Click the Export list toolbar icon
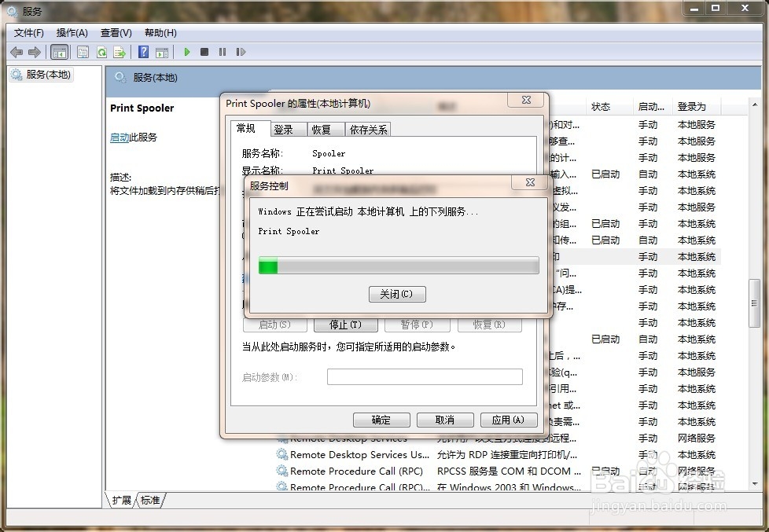 click(120, 52)
